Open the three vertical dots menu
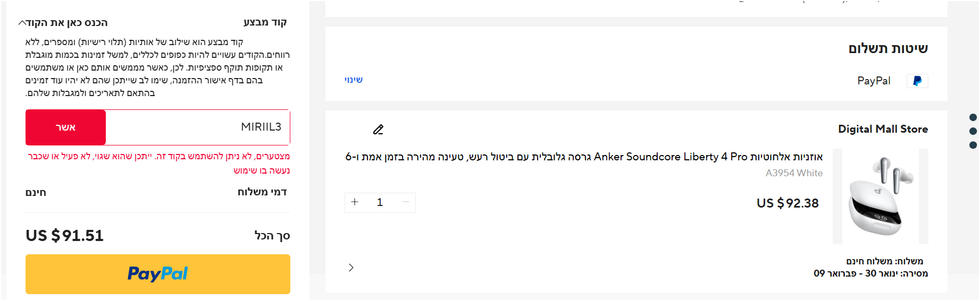Image resolution: width=980 pixels, height=301 pixels. [973, 131]
